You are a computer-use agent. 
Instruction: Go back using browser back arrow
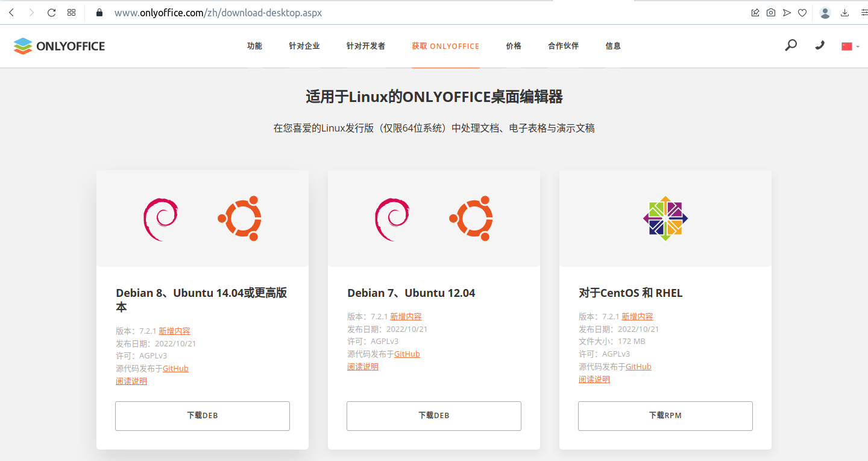point(11,12)
